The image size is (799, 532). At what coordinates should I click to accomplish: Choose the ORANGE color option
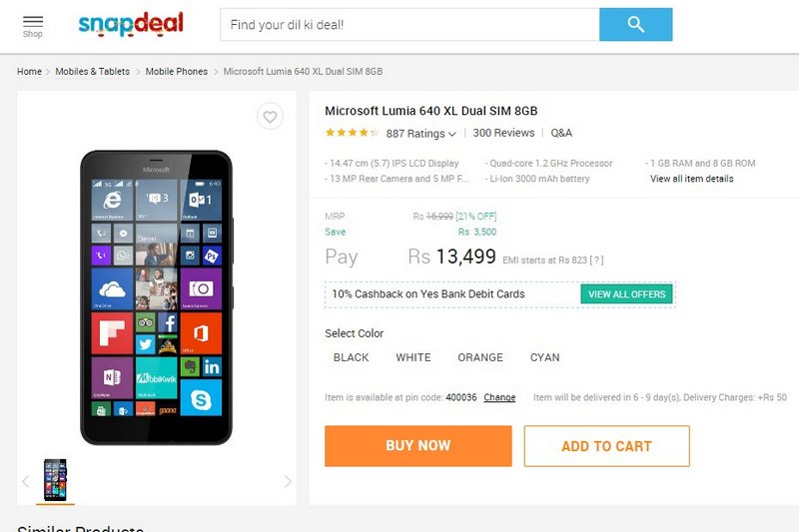[x=480, y=357]
